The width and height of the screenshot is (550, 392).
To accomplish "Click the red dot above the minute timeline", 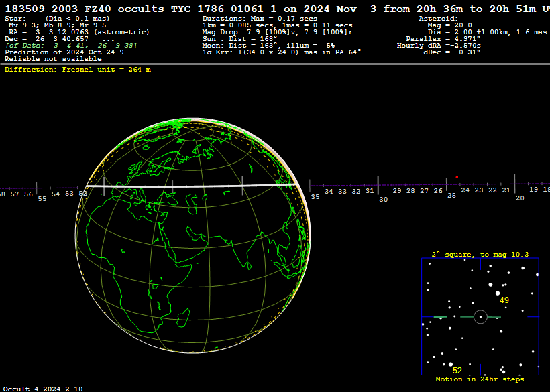I will (x=457, y=177).
